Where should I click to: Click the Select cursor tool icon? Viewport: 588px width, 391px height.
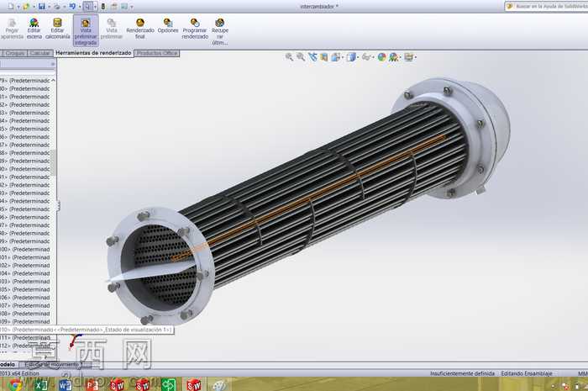[x=87, y=7]
